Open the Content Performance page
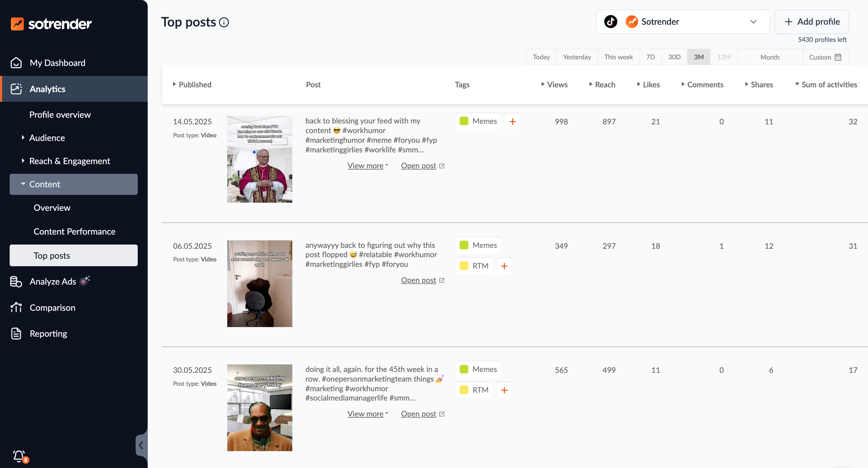Screen dimensions: 868x468 (74, 232)
